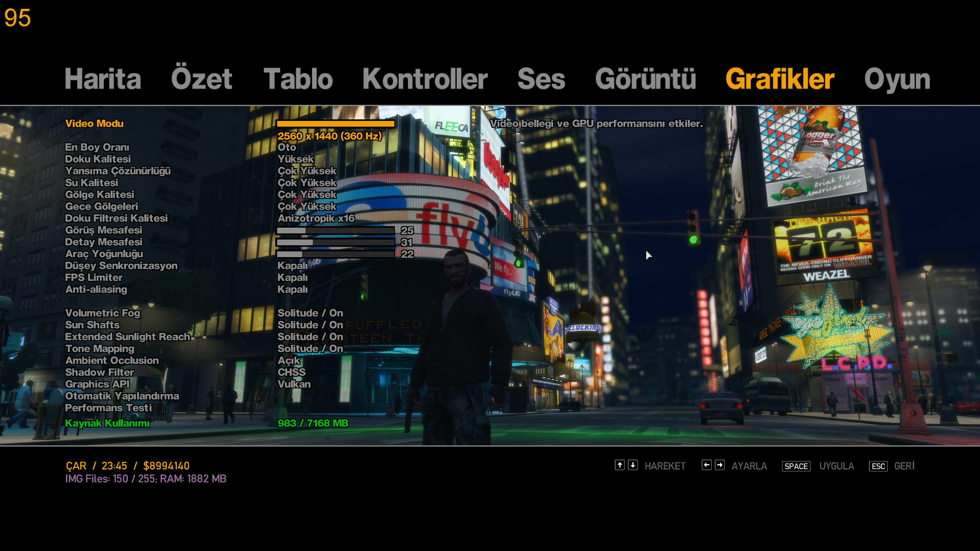Select the Otomatik Yapılandırma option
Image resolution: width=980 pixels, height=551 pixels.
pos(122,396)
